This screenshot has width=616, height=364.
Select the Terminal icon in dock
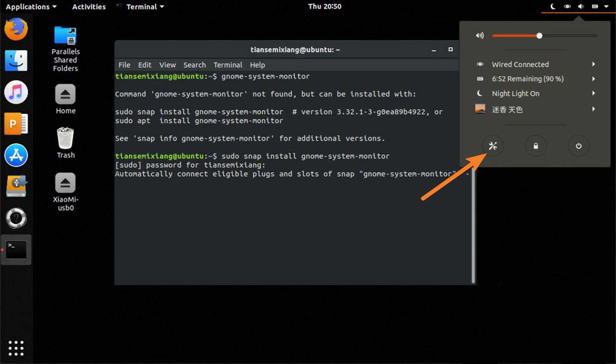tap(16, 249)
